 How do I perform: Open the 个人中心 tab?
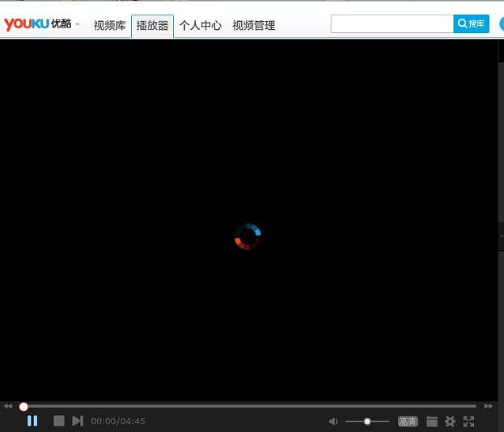tap(200, 26)
